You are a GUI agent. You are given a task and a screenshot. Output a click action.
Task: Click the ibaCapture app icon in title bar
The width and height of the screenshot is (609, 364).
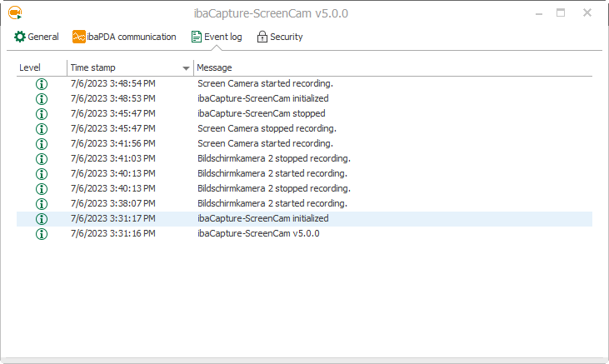(x=14, y=12)
